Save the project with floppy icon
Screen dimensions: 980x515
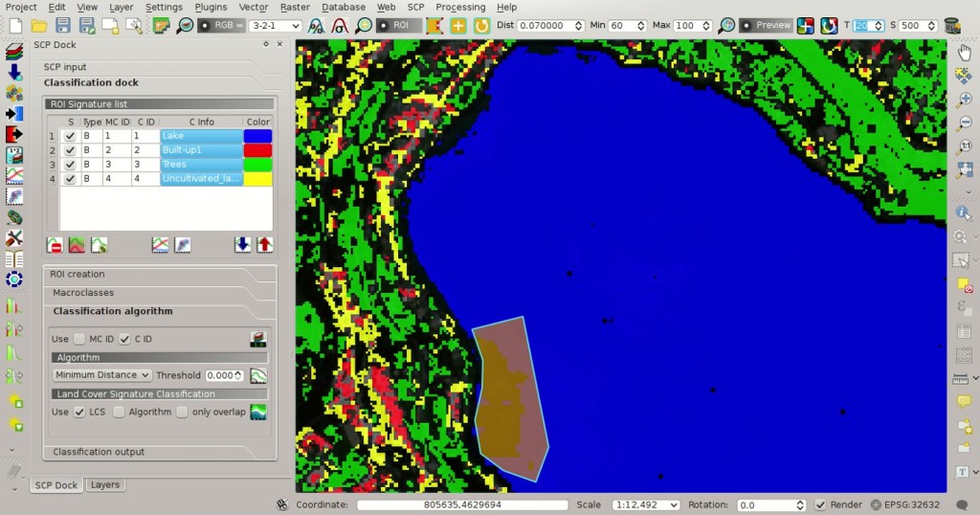point(62,26)
